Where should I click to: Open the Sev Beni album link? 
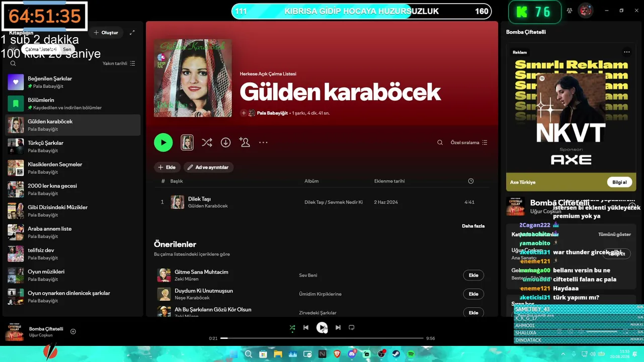[308, 275]
